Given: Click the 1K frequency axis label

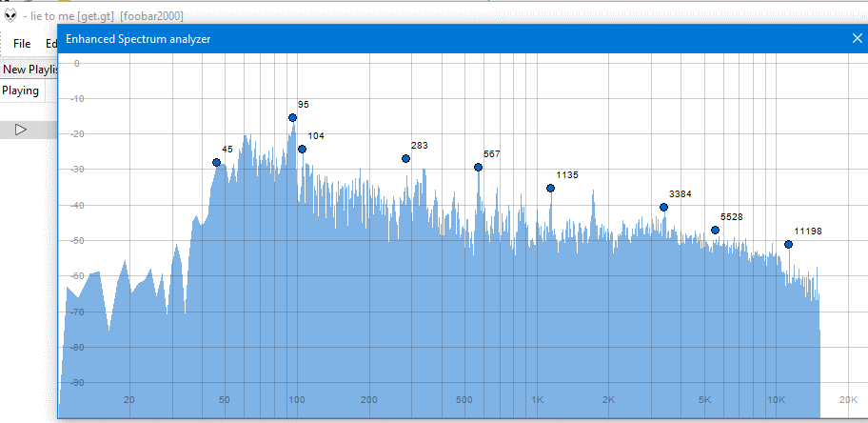Looking at the screenshot, I should pyautogui.click(x=537, y=399).
